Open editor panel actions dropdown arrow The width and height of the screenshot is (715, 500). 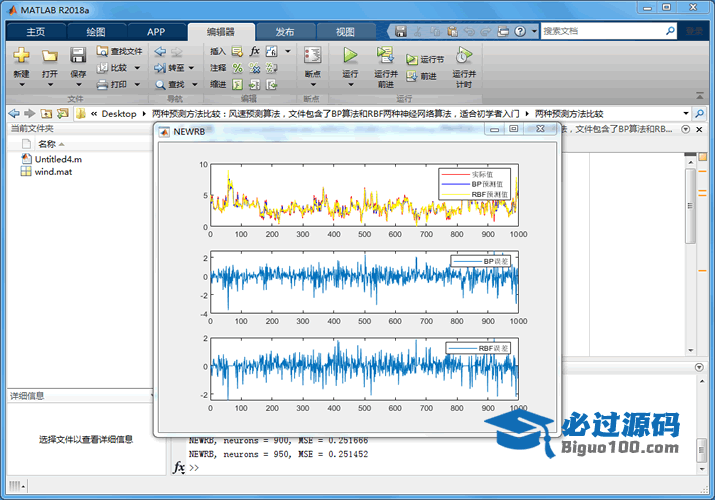[x=685, y=129]
